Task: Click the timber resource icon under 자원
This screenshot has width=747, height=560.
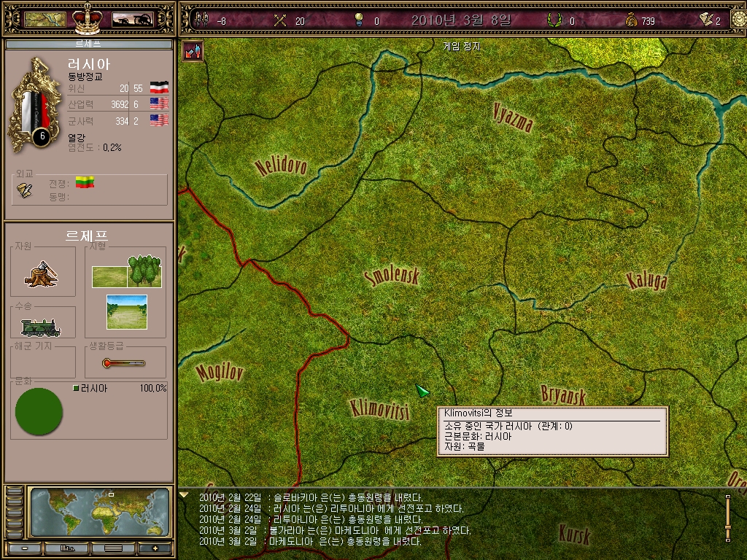Action: (x=42, y=274)
